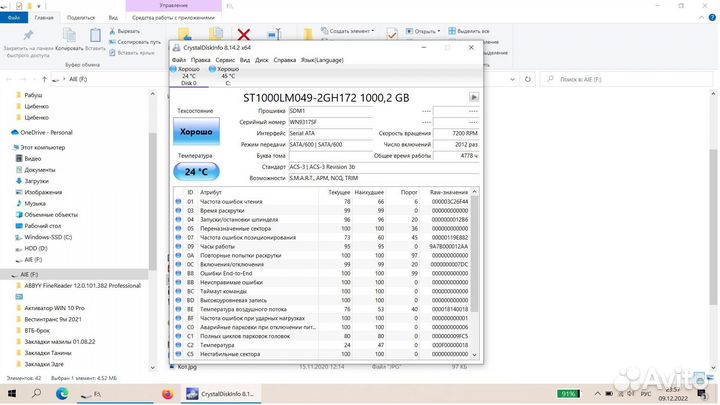
Task: Expand the address bar history dropdown
Action: 512,79
